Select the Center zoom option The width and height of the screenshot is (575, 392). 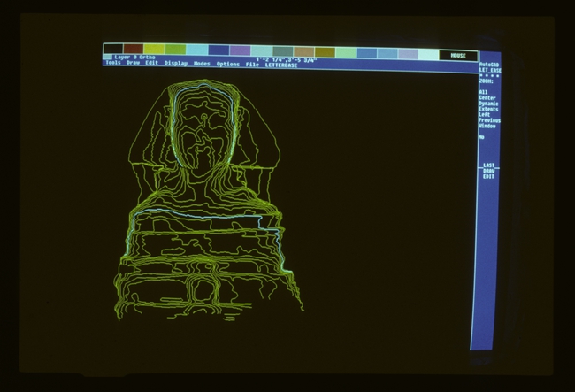click(x=487, y=97)
